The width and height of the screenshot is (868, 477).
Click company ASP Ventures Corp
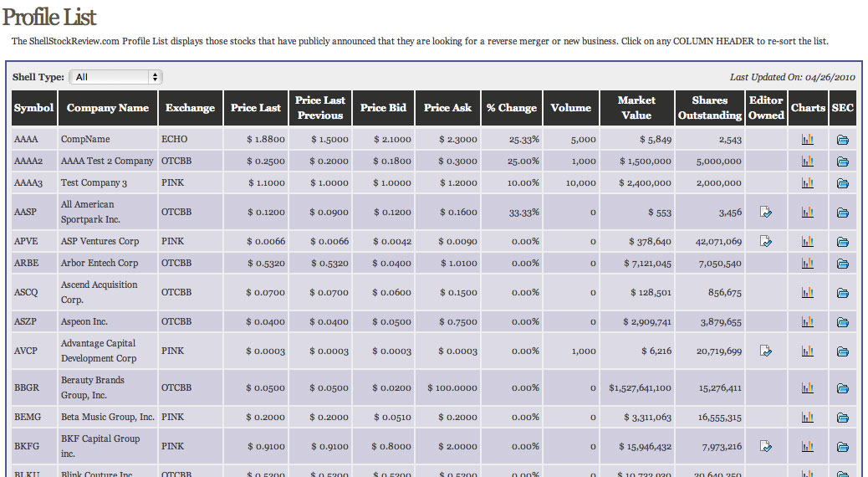tap(100, 242)
